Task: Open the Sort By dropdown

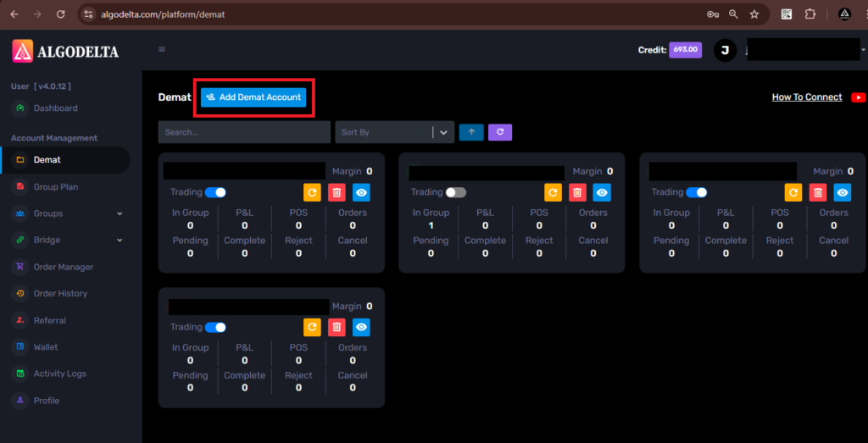Action: 395,132
